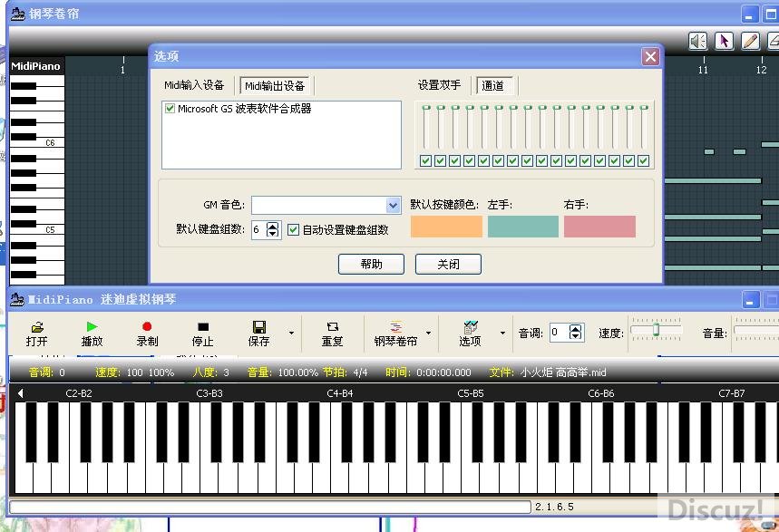Minimize the MidiPiano main window
Screen dimensions: 779x532
750,300
